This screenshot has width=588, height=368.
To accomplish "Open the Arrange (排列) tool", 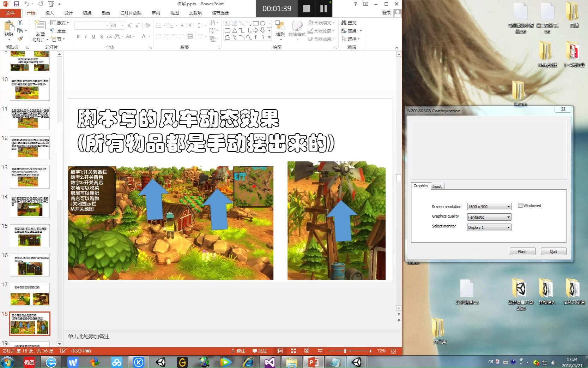I will 280,31.
